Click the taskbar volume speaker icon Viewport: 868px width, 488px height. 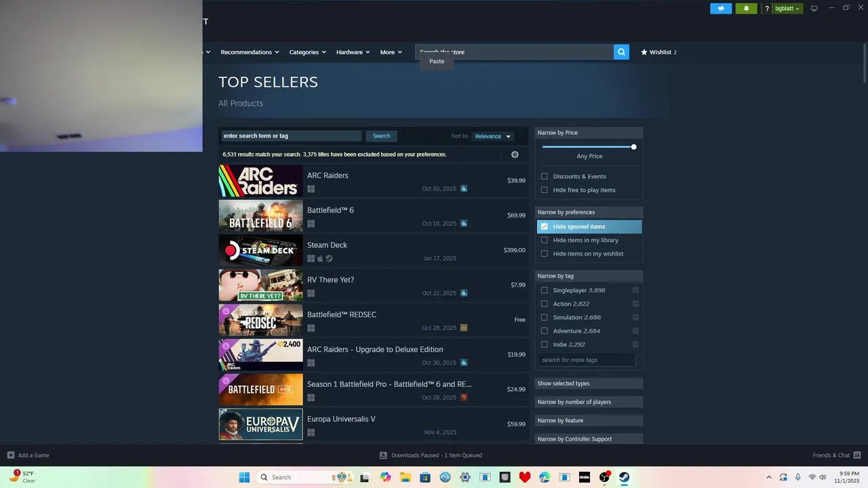823,477
